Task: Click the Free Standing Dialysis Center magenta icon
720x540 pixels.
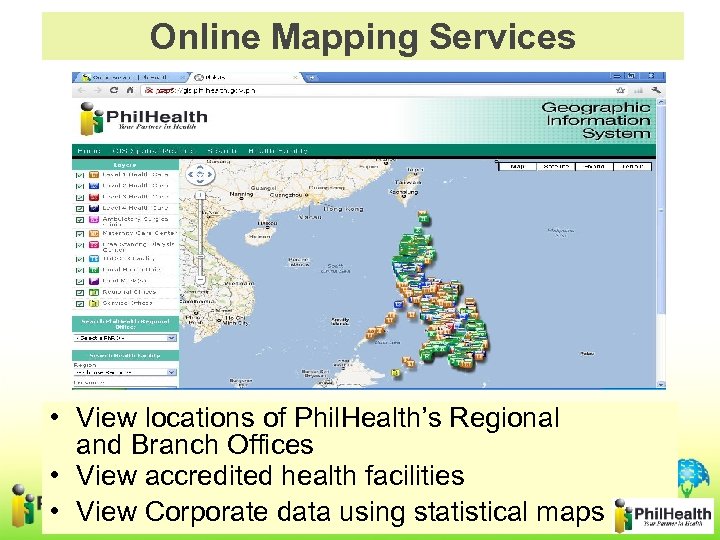Action: click(94, 245)
